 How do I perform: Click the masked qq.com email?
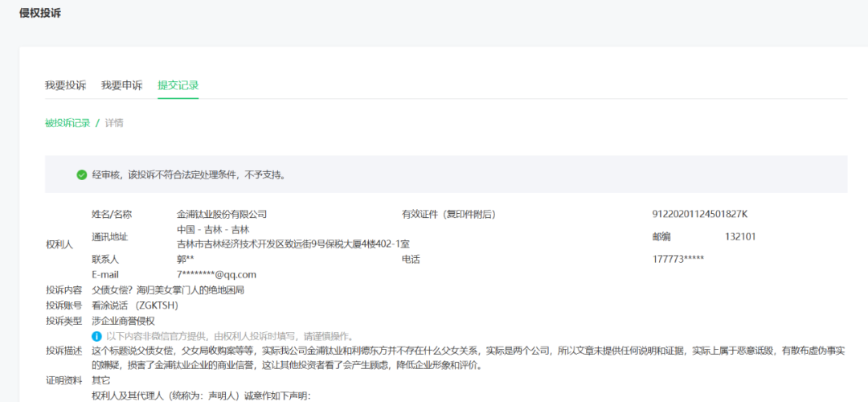tap(216, 275)
